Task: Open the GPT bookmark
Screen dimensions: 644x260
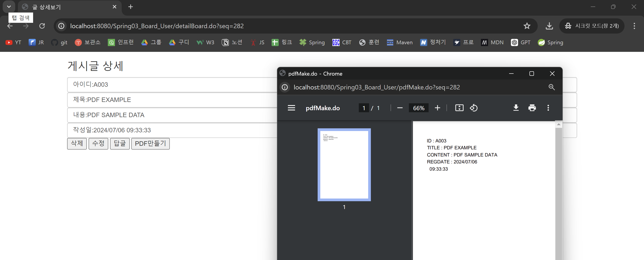Action: 521,42
